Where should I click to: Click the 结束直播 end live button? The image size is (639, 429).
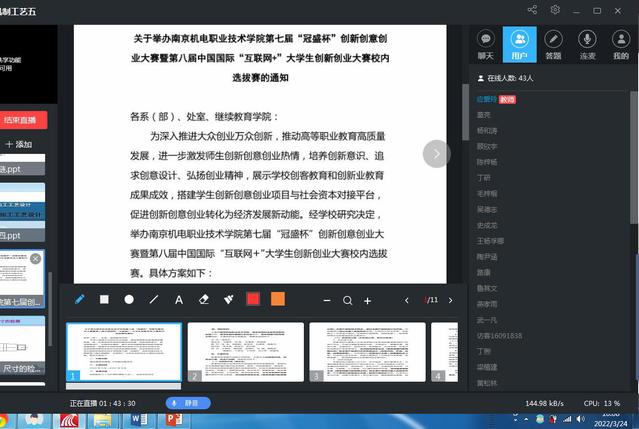tap(24, 120)
